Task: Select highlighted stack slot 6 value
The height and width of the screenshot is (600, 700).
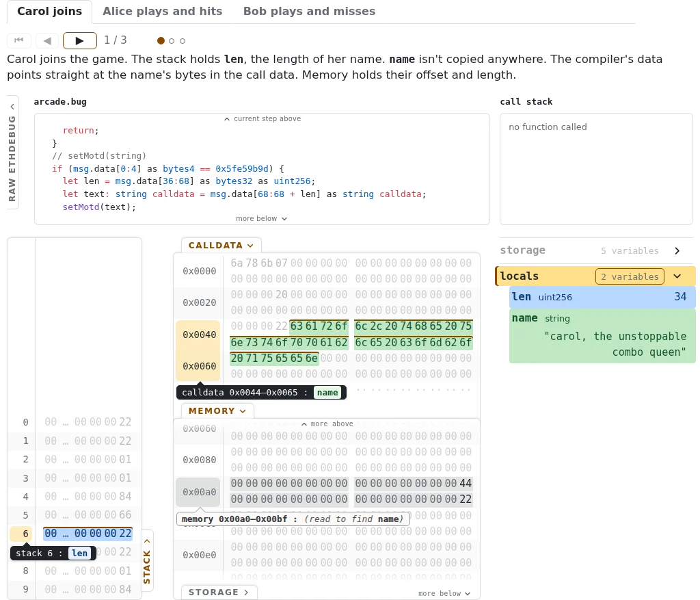Action: (x=88, y=534)
